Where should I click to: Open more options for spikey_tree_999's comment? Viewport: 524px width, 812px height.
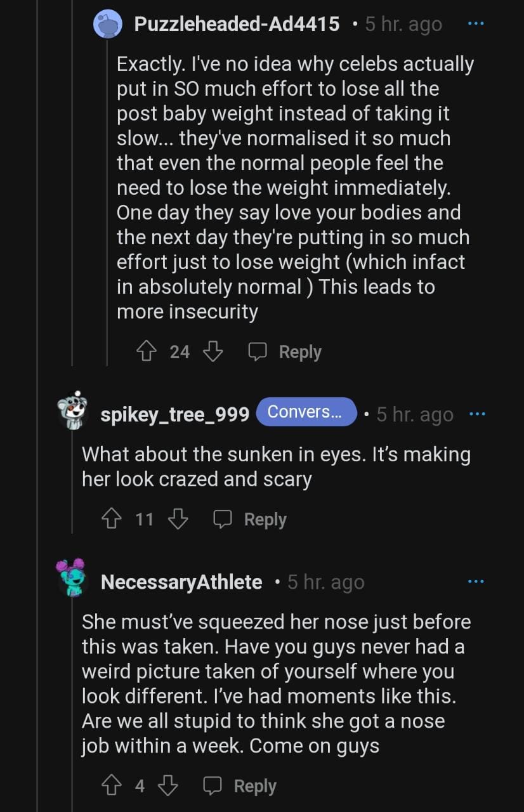click(x=476, y=414)
